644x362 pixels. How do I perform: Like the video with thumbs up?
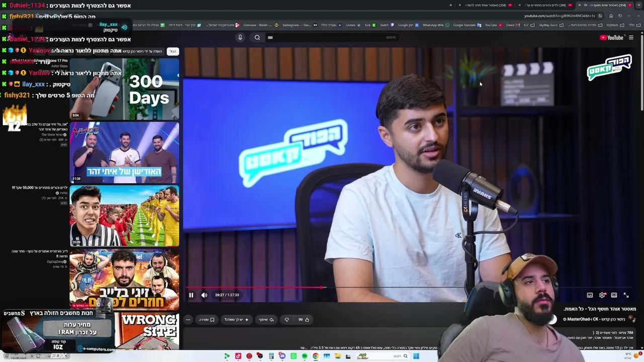[304, 320]
